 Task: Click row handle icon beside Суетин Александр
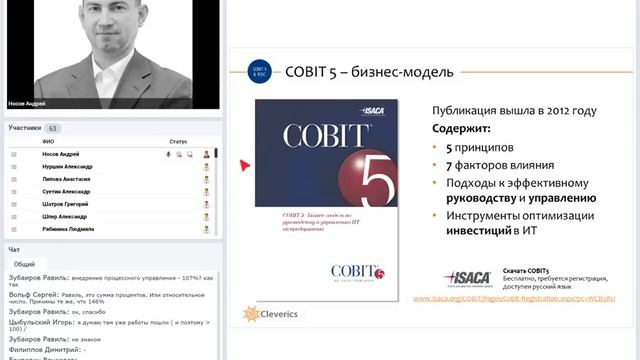coord(14,192)
